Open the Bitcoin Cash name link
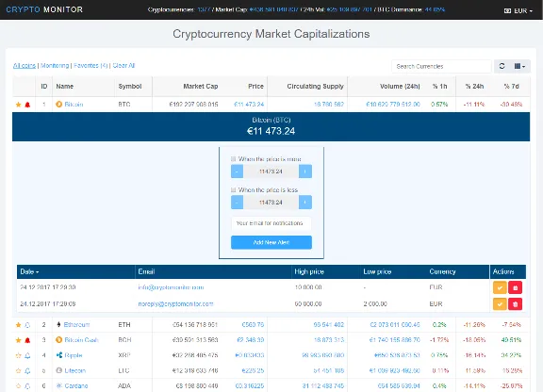 pos(81,340)
